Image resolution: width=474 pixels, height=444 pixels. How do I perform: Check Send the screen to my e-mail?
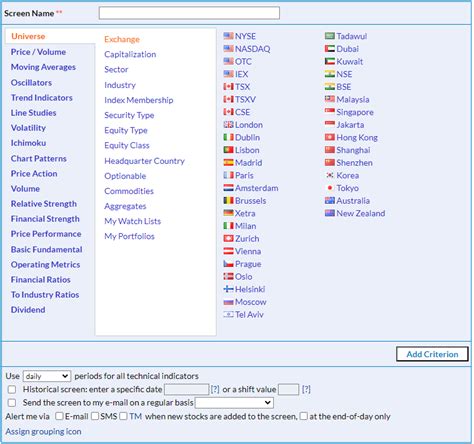[12, 403]
